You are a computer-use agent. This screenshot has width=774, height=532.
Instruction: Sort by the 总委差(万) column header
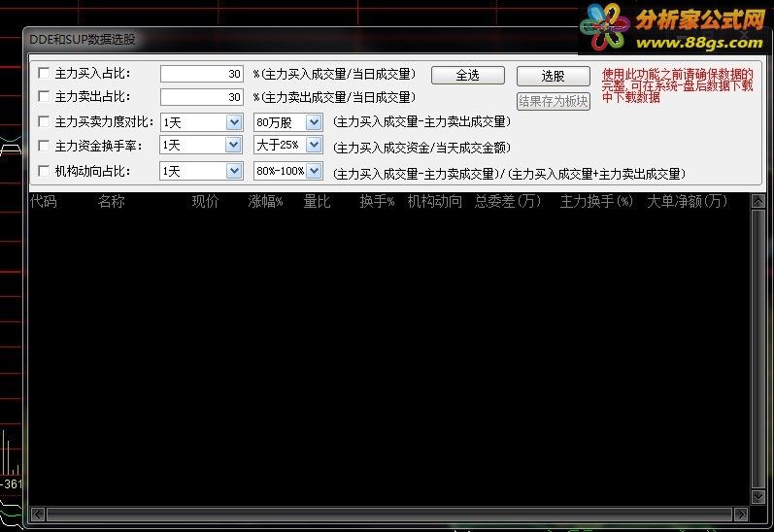pyautogui.click(x=508, y=201)
